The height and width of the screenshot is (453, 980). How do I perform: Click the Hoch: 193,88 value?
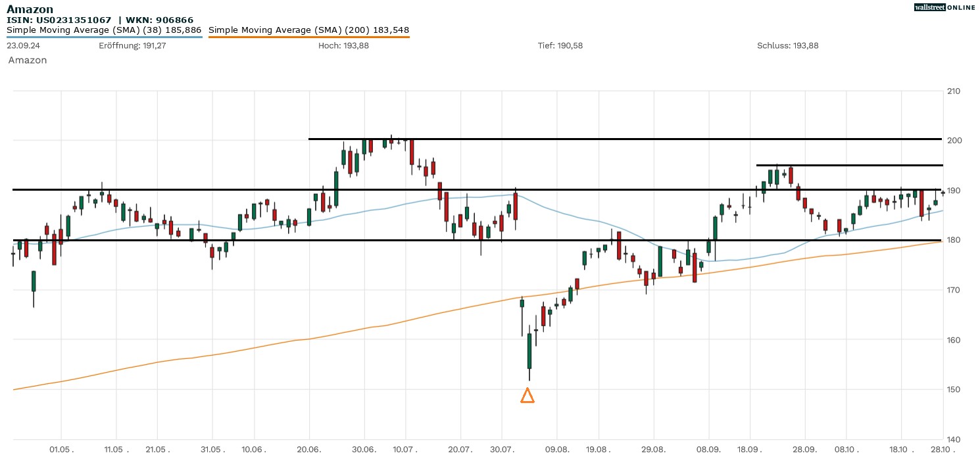pos(347,45)
